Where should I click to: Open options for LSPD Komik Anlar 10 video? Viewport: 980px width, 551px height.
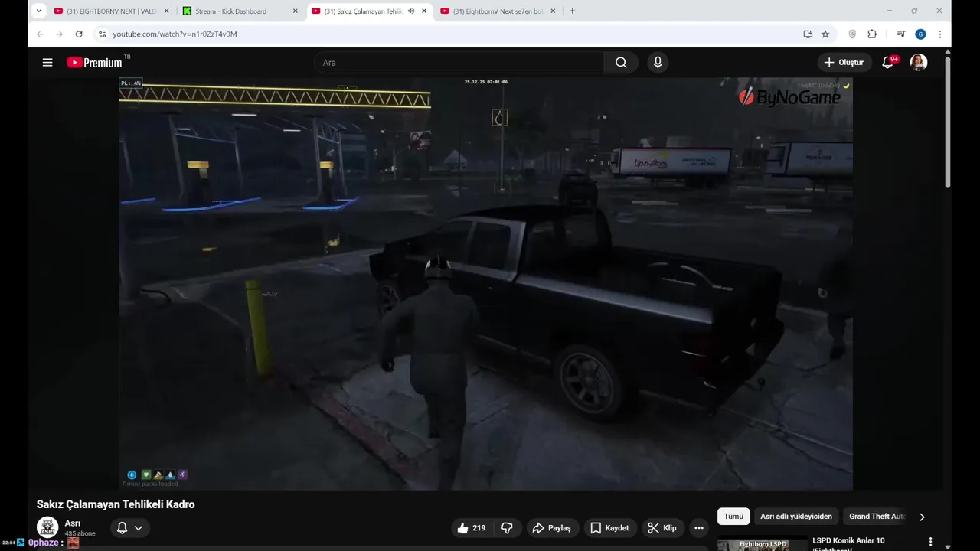click(930, 541)
